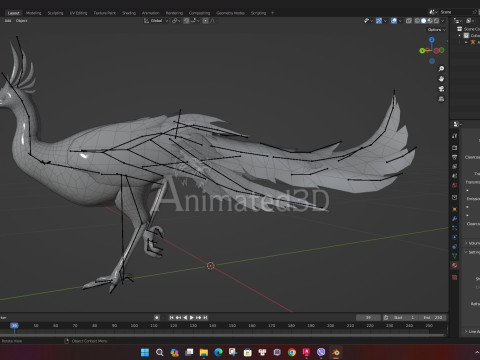Open the Scene properties tab
This screenshot has width=480, height=360.
coord(455,176)
